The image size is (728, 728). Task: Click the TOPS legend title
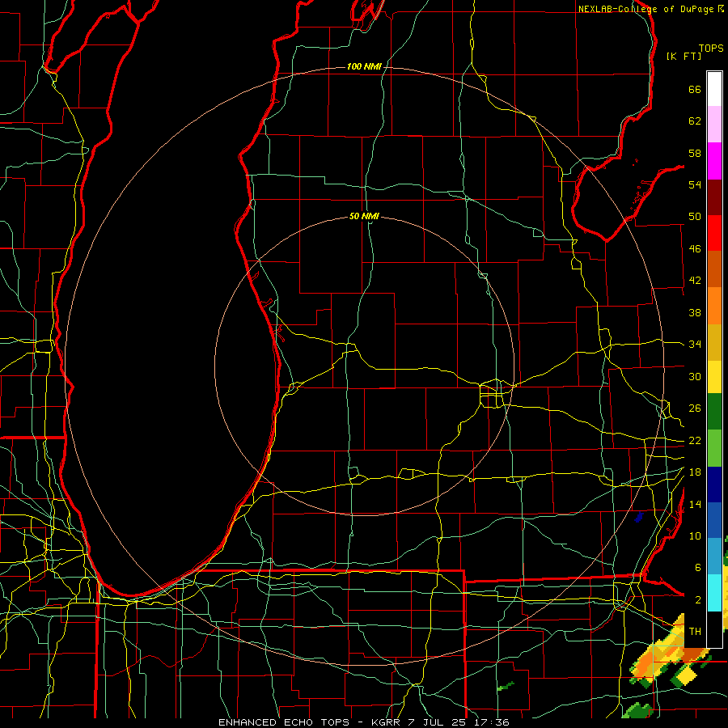click(711, 48)
